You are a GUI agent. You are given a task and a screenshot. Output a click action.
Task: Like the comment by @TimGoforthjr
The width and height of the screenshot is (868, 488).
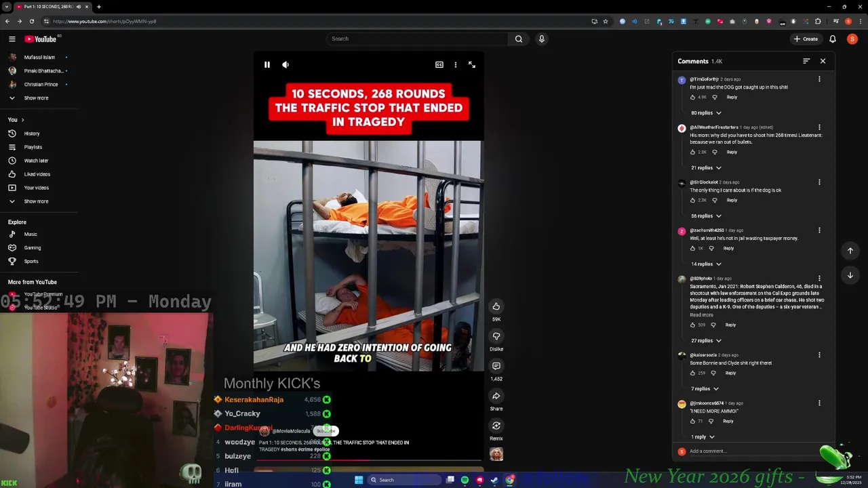[692, 97]
